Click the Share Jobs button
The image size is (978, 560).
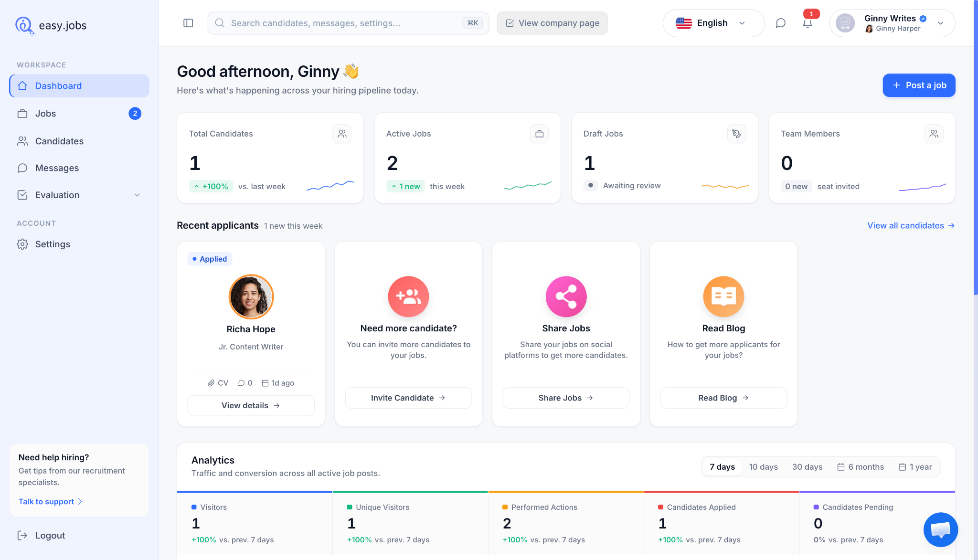pyautogui.click(x=566, y=398)
